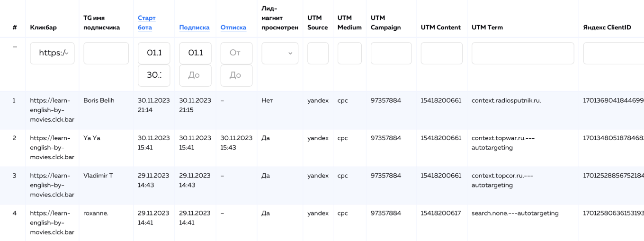Sort table by Отписка column header
This screenshot has width=644, height=241.
click(x=233, y=27)
